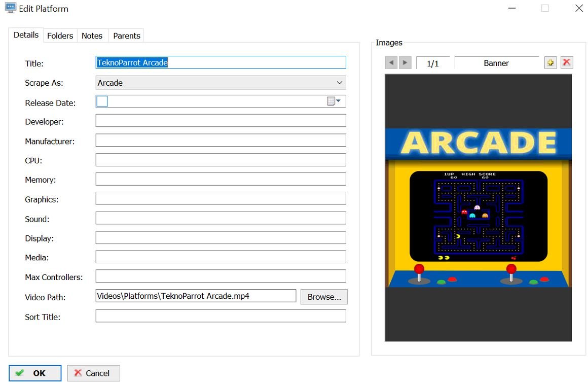Select the Graphics input field
Screen dimensions: 588x384
click(221, 198)
